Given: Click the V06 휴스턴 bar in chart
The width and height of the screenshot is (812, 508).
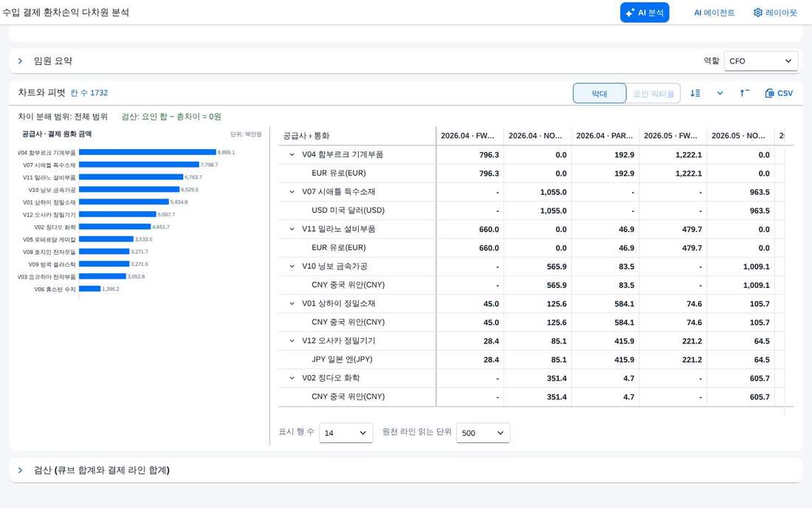Looking at the screenshot, I should pyautogui.click(x=89, y=289).
